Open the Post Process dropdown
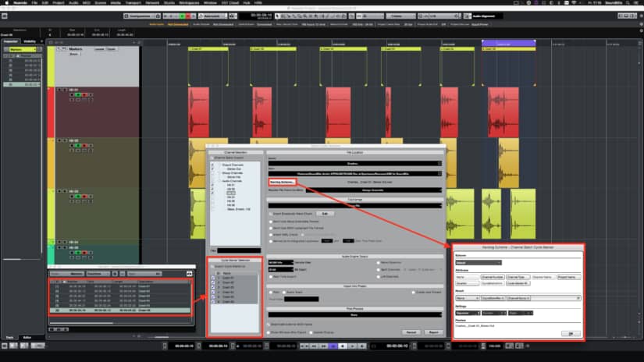Image resolution: width=644 pixels, height=362 pixels. point(355,315)
